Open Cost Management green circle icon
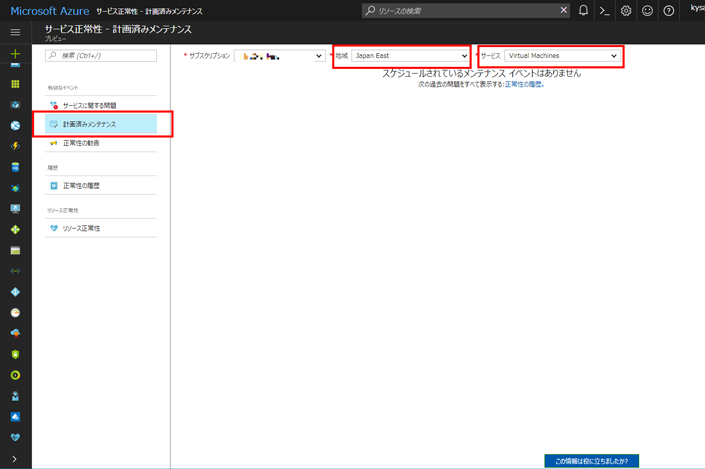705x469 pixels. pyautogui.click(x=15, y=375)
